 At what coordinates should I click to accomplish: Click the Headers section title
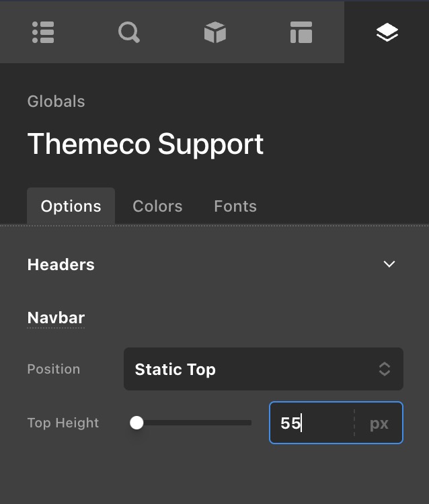click(61, 265)
